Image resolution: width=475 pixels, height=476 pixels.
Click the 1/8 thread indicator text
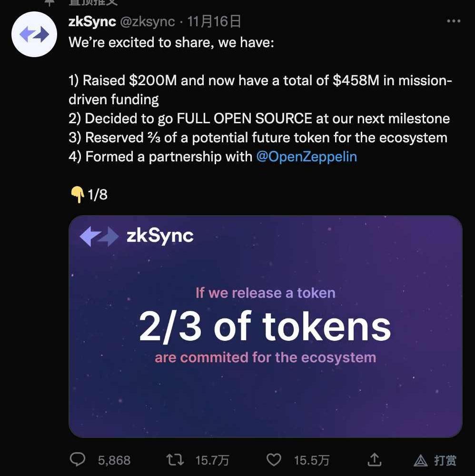pyautogui.click(x=97, y=194)
